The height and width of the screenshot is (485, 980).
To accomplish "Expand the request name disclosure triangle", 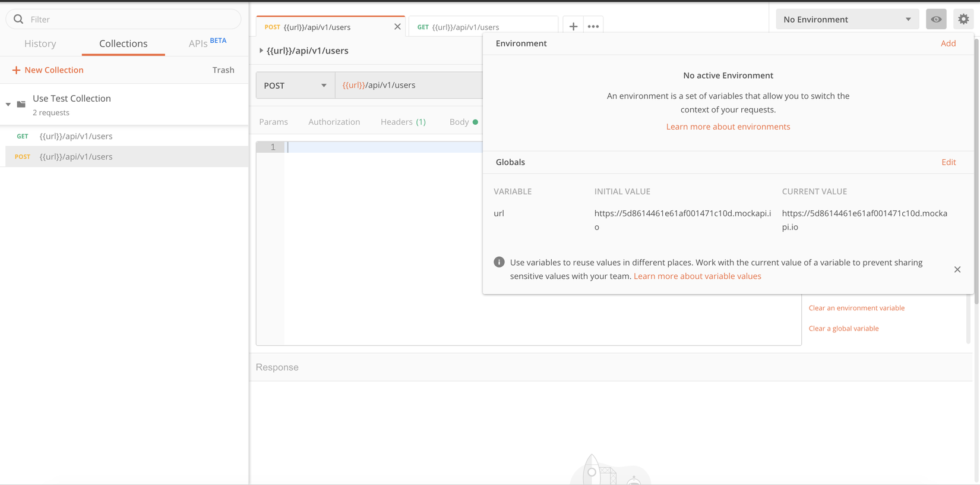I will tap(261, 51).
